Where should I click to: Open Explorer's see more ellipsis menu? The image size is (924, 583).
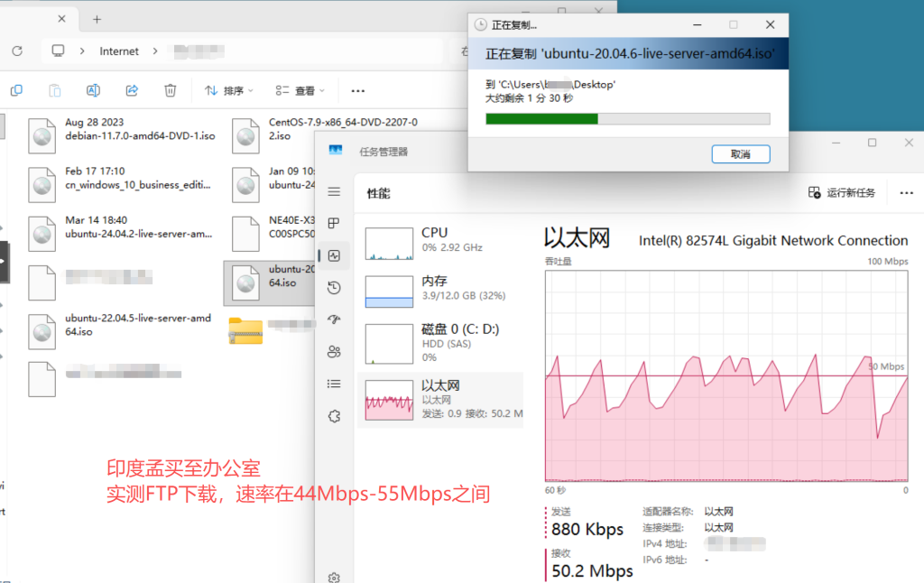coord(357,90)
